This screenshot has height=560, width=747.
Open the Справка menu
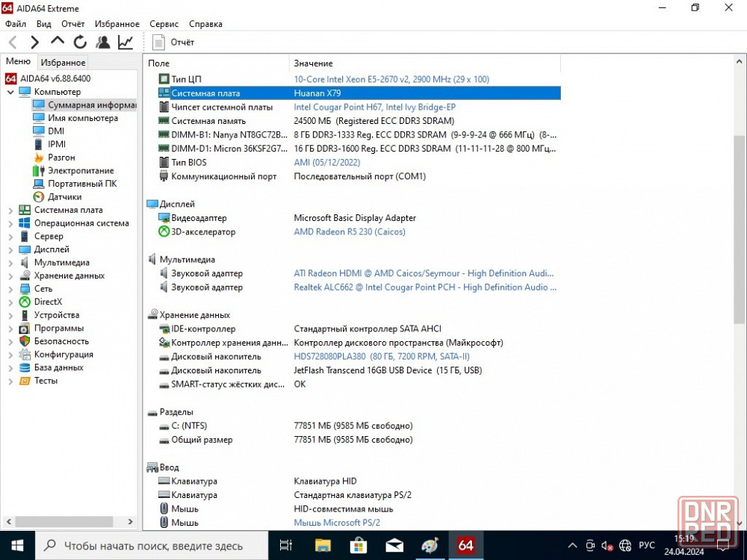coord(206,24)
